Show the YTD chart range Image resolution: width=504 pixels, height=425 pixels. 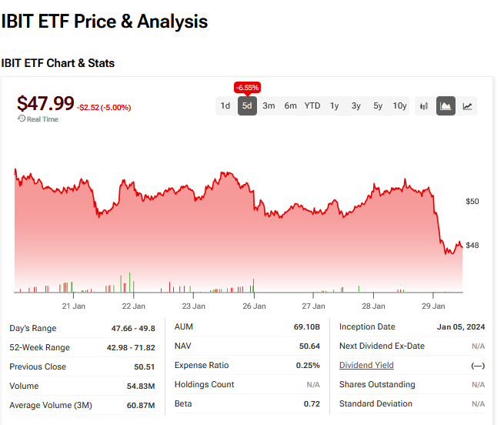coord(312,106)
